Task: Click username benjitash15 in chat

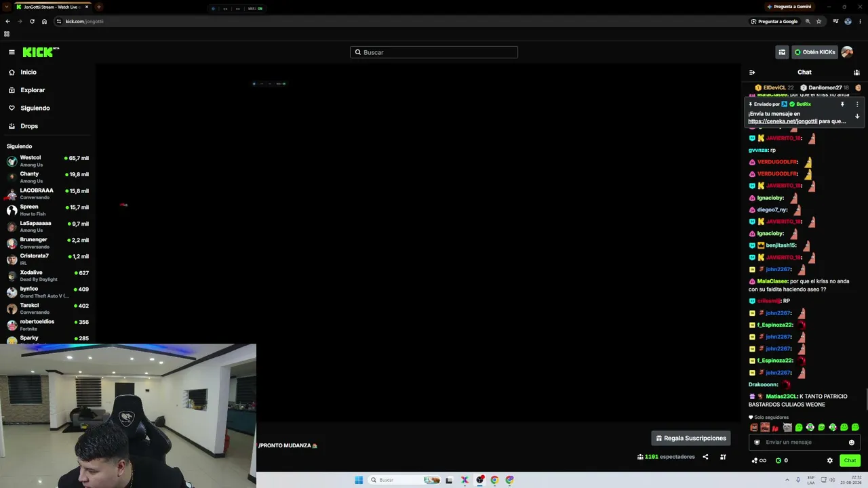Action: coord(781,245)
